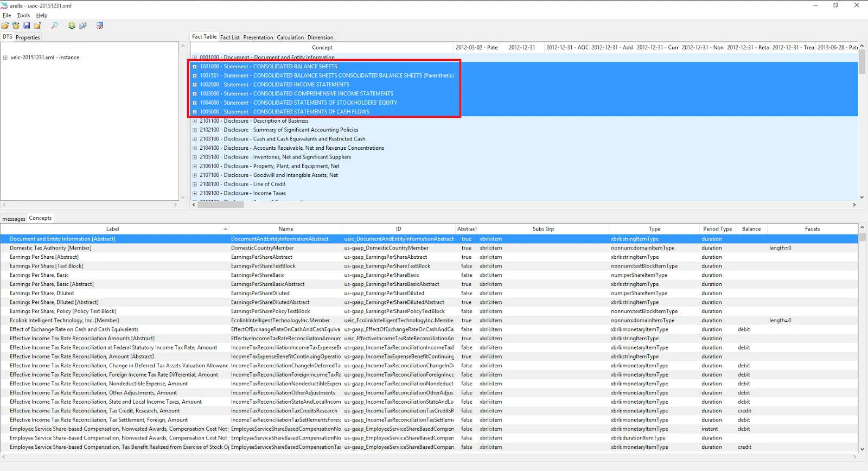This screenshot has width=868, height=471.
Task: Expand the ueic-20151231.xml instance tree node
Action: [5, 58]
